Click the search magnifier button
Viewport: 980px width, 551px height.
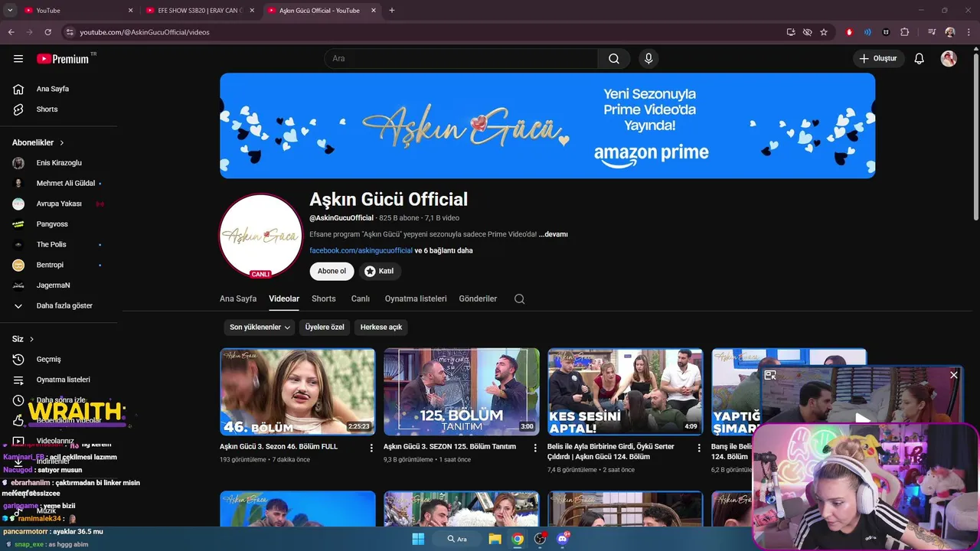(x=614, y=59)
